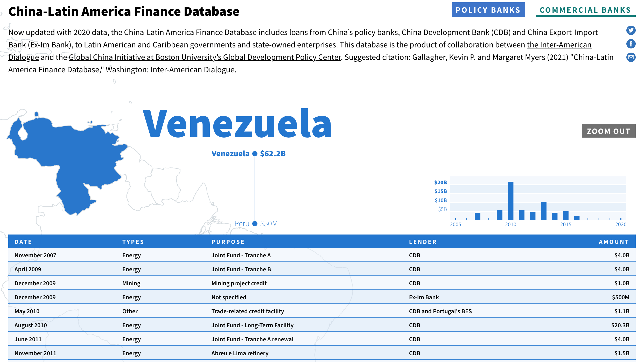Share the page on Twitter
Viewport: 644px width, 362px height.
[631, 30]
